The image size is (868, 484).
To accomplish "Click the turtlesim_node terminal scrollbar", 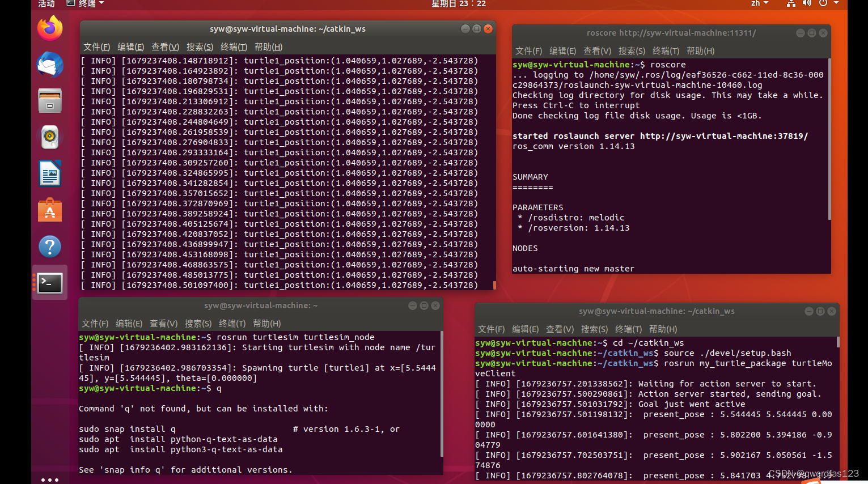I will [x=442, y=394].
